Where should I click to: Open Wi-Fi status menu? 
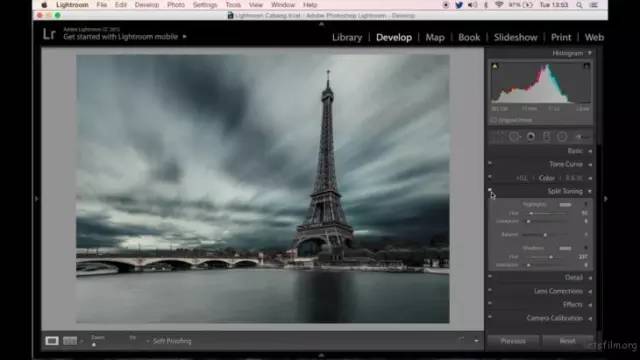pos(499,5)
